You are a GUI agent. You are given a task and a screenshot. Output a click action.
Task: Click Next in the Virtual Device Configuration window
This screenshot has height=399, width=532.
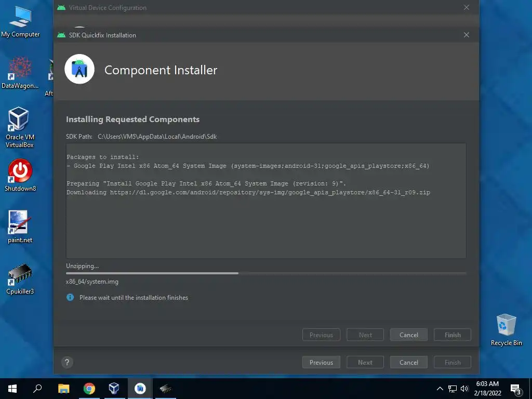point(365,362)
